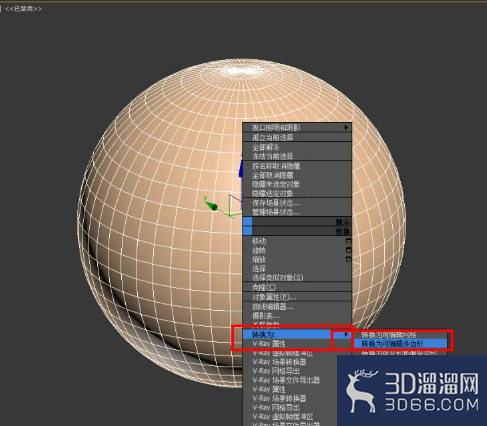Open 对象属性(P)... menu entry
The height and width of the screenshot is (426, 487).
point(297,297)
